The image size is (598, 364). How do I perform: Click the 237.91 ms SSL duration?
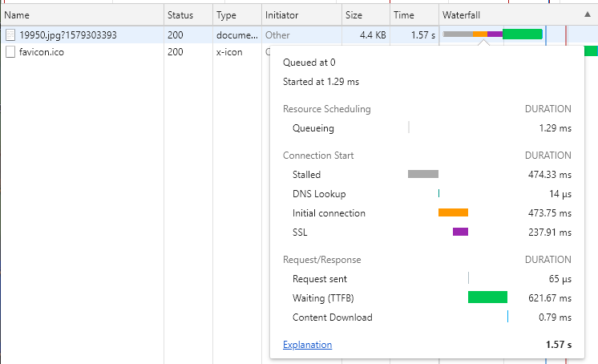click(x=550, y=233)
